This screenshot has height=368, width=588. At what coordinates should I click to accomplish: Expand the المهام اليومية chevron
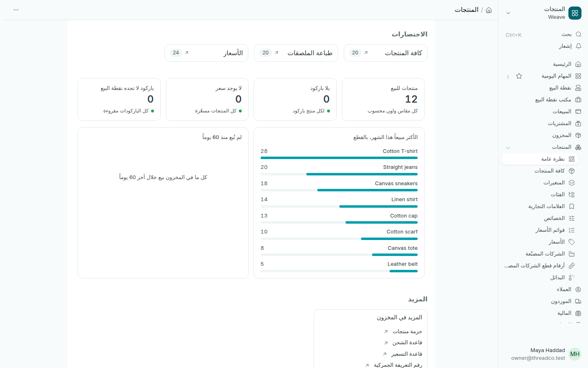[508, 76]
